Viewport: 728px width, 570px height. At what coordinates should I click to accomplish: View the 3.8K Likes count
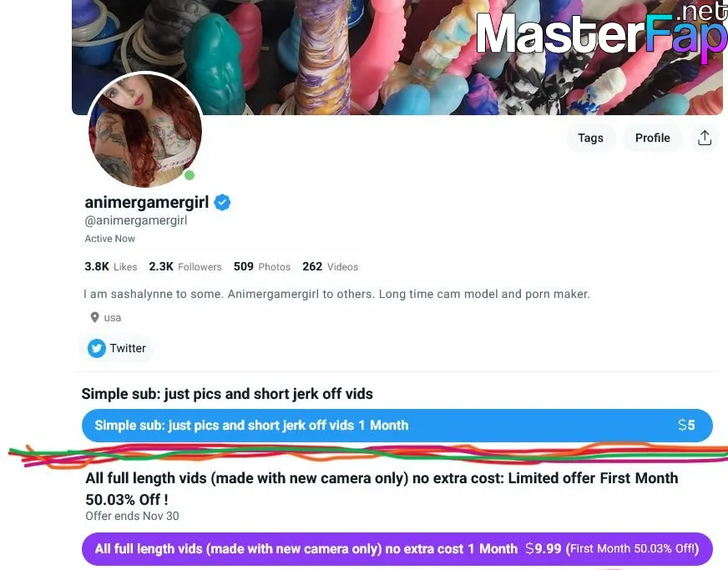111,266
